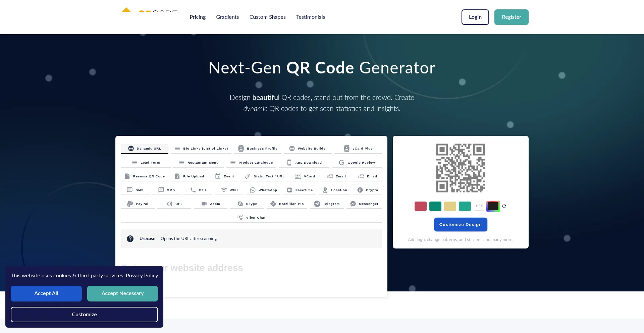Open Pricing in the navigation menu
This screenshot has width=644, height=333.
coord(198,17)
